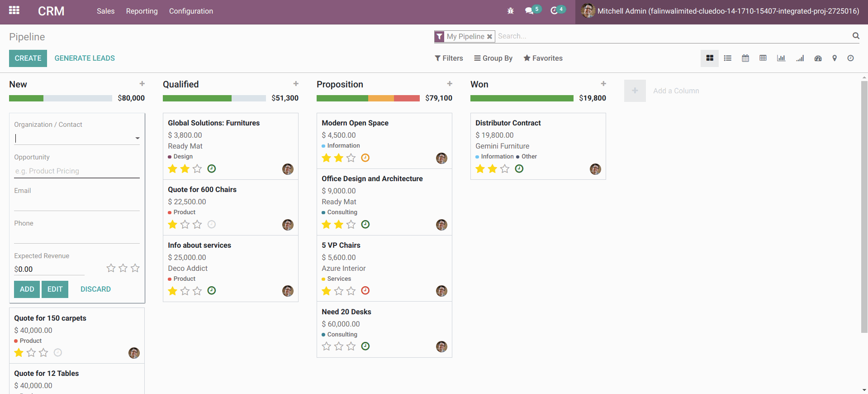Open activity clock on Need 20 Desks

pyautogui.click(x=365, y=346)
